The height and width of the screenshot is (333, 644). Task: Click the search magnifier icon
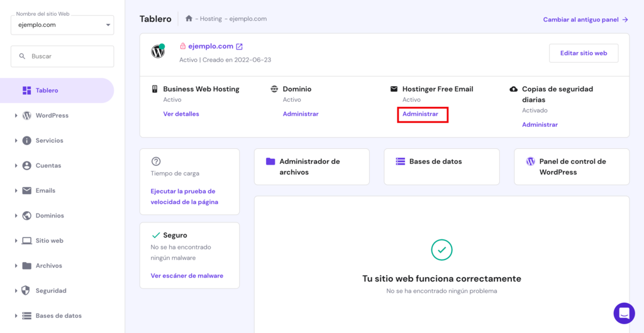pos(23,56)
